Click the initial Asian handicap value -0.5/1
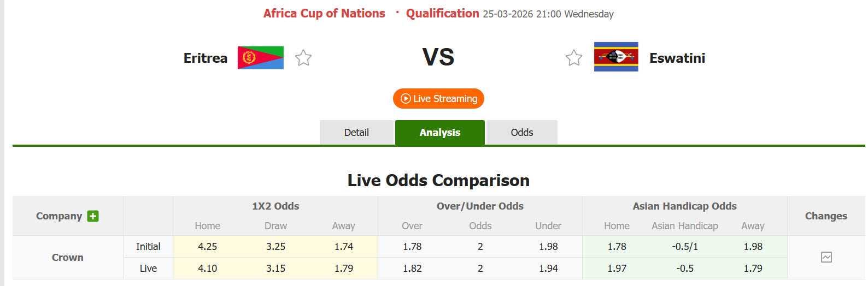The height and width of the screenshot is (286, 868). (685, 247)
